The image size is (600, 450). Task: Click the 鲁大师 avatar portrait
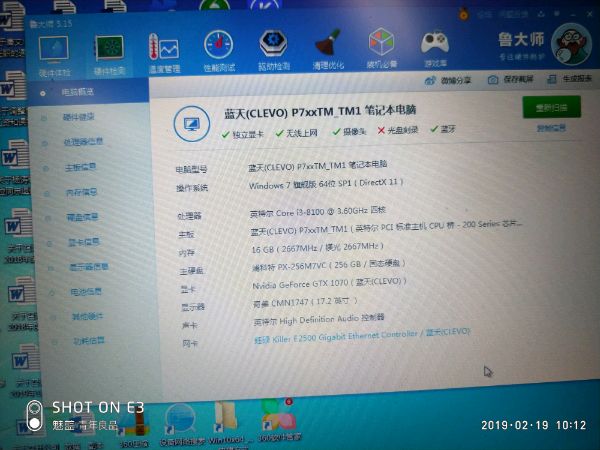[x=571, y=44]
